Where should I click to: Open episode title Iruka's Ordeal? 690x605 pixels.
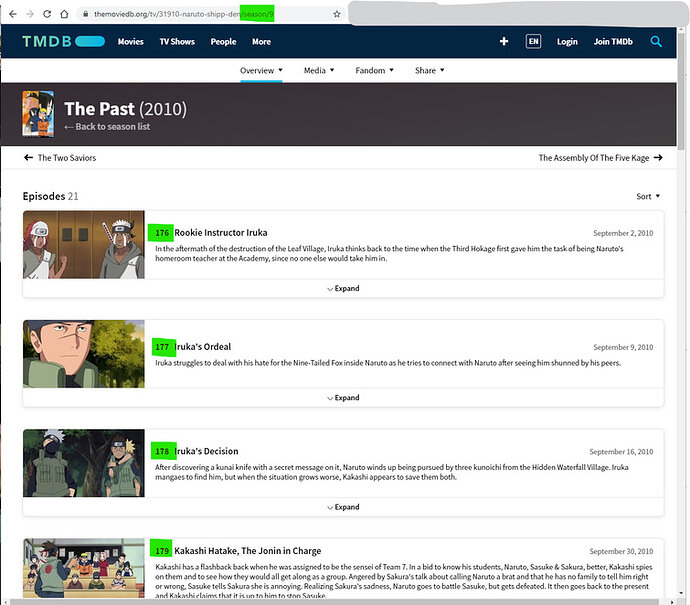[x=202, y=347]
